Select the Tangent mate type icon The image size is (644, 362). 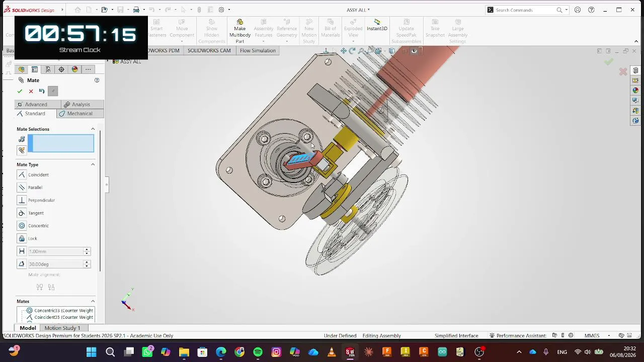[x=22, y=213]
